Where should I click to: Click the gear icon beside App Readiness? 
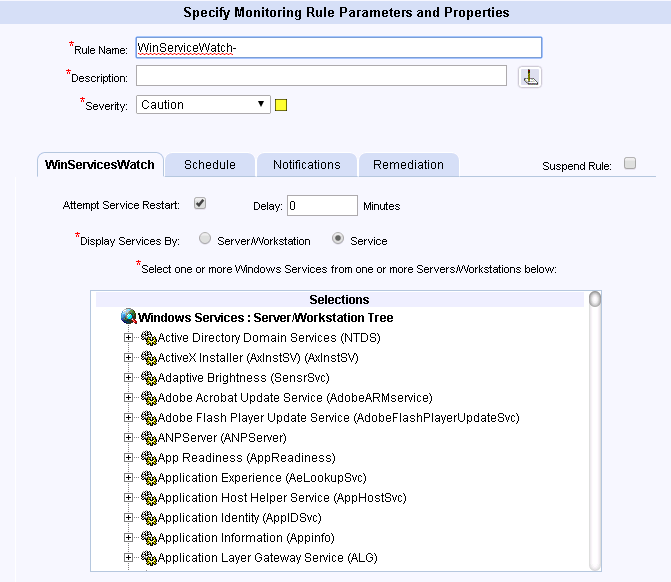click(x=149, y=458)
